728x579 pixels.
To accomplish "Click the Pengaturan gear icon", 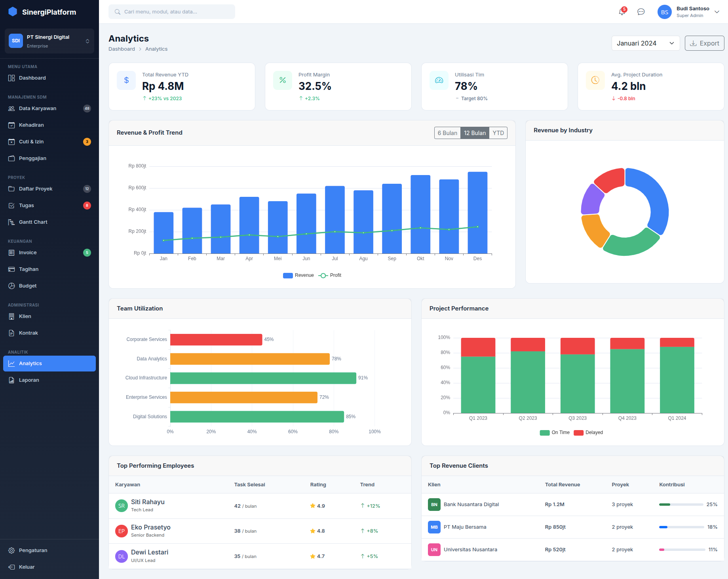I will tap(11, 550).
